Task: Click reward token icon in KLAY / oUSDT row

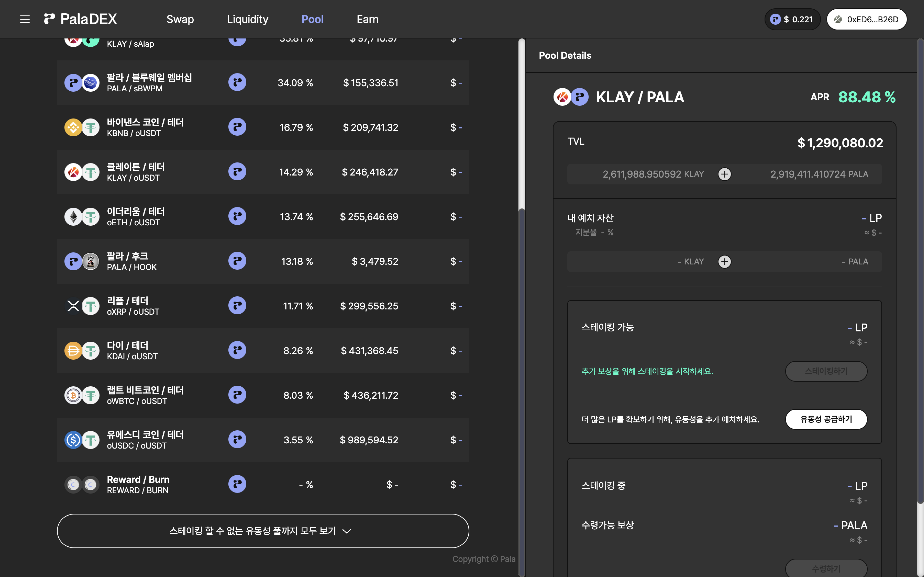Action: pyautogui.click(x=237, y=172)
